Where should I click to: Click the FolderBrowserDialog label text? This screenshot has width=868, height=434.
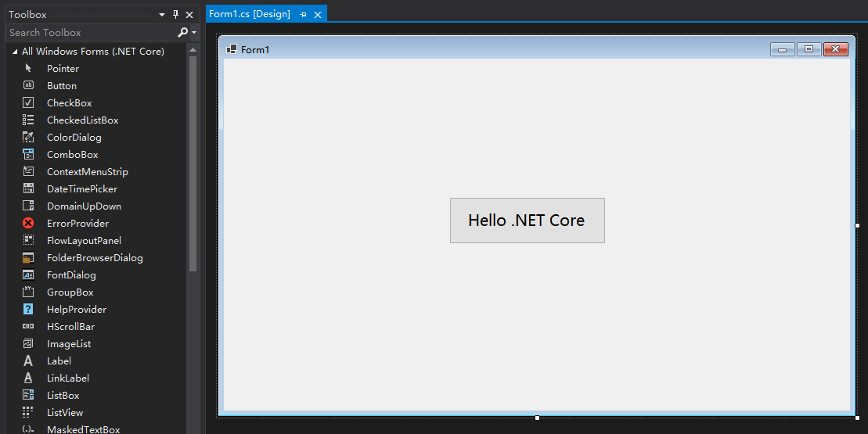tap(95, 257)
